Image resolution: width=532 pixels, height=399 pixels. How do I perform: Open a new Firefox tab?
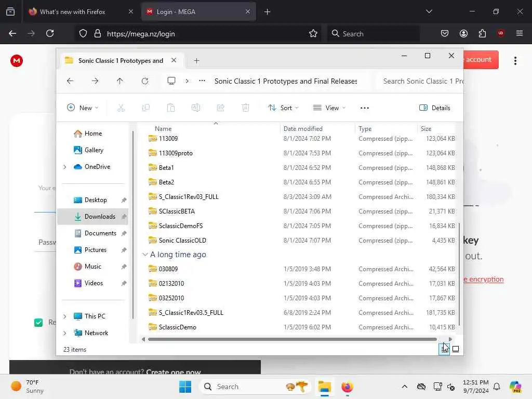point(267,12)
